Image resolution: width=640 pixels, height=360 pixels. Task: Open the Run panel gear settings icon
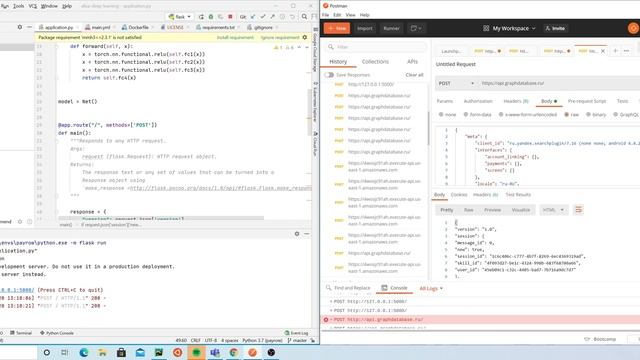297,234
